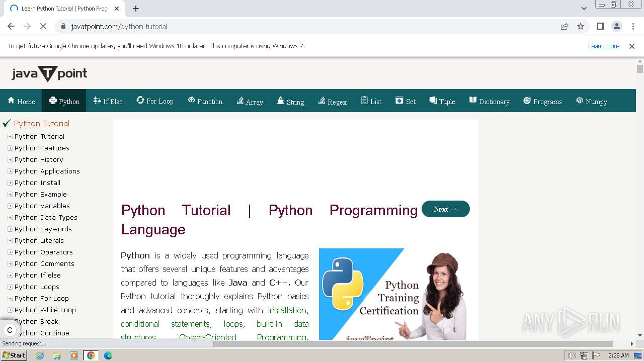Click the Home icon in navigation bar
The image size is (644, 362).
coord(11,101)
